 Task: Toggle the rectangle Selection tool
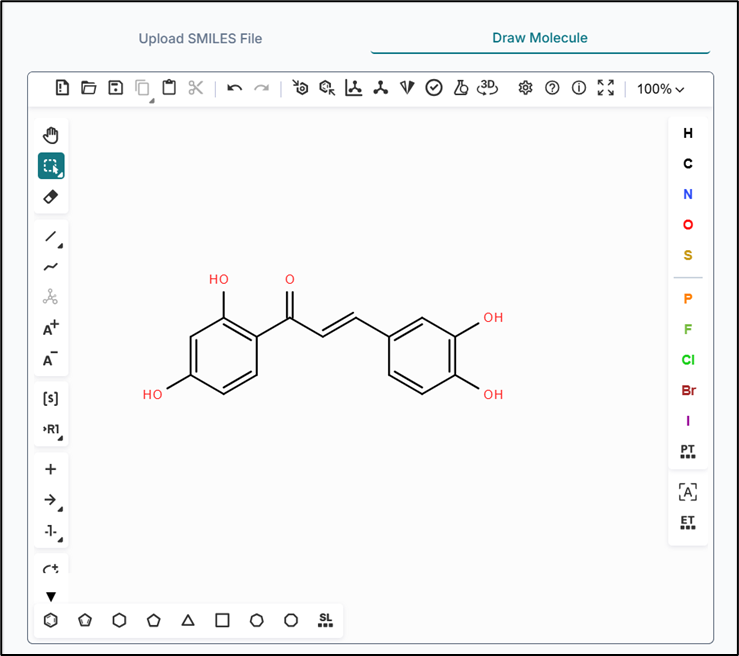point(51,166)
